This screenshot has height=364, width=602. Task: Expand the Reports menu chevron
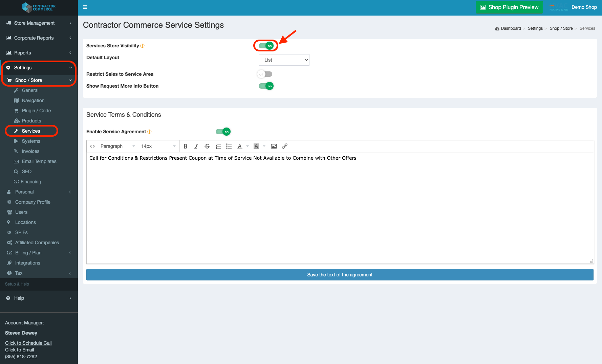70,53
